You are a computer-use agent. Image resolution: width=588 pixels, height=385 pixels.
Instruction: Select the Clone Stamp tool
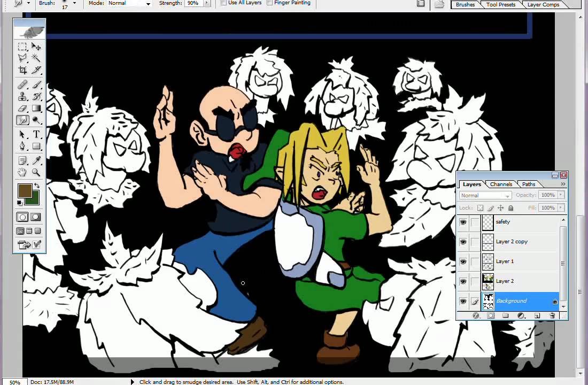22,96
